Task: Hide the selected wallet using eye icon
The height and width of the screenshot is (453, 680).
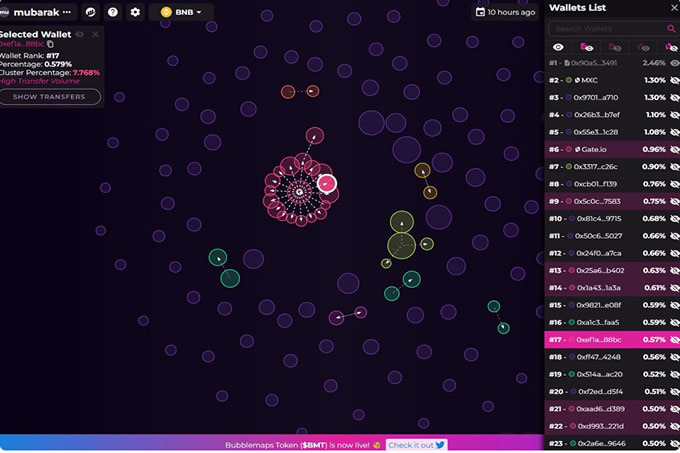Action: 80,34
